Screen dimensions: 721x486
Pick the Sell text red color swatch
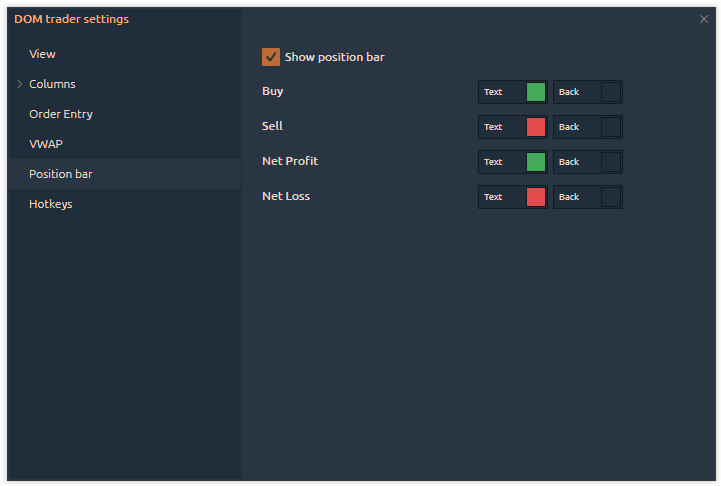coord(536,127)
